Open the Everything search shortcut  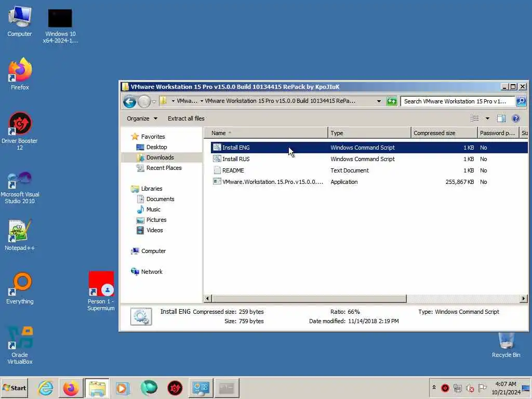[x=20, y=288]
